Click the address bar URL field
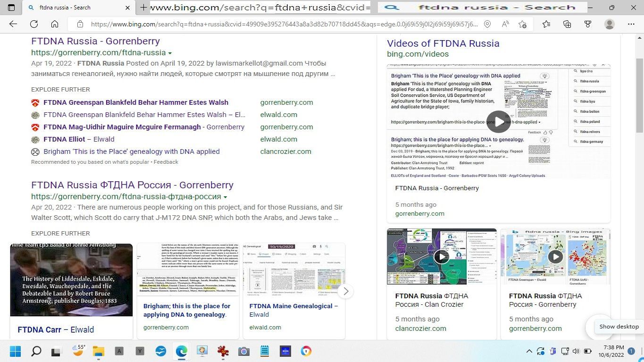This screenshot has width=644, height=362. pyautogui.click(x=284, y=24)
